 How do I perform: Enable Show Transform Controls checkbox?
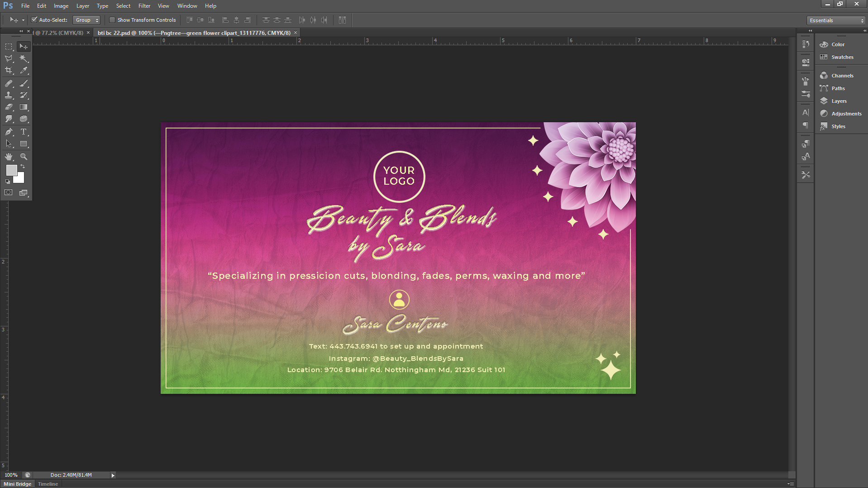coord(112,20)
